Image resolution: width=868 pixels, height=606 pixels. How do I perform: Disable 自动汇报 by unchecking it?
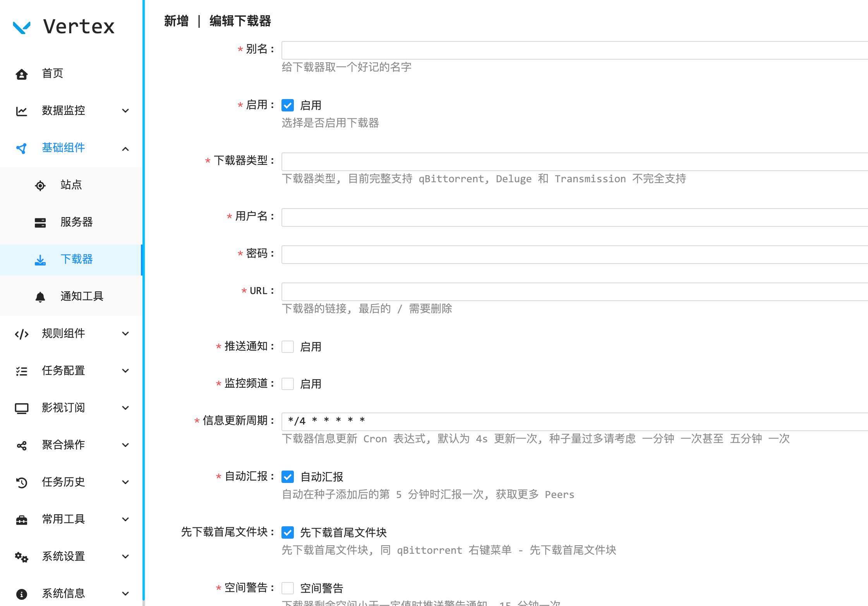(x=288, y=477)
